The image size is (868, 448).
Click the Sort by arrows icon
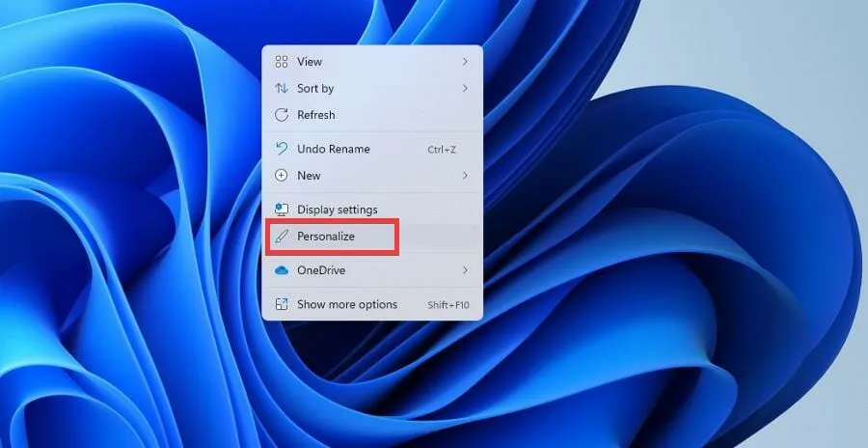tap(282, 88)
